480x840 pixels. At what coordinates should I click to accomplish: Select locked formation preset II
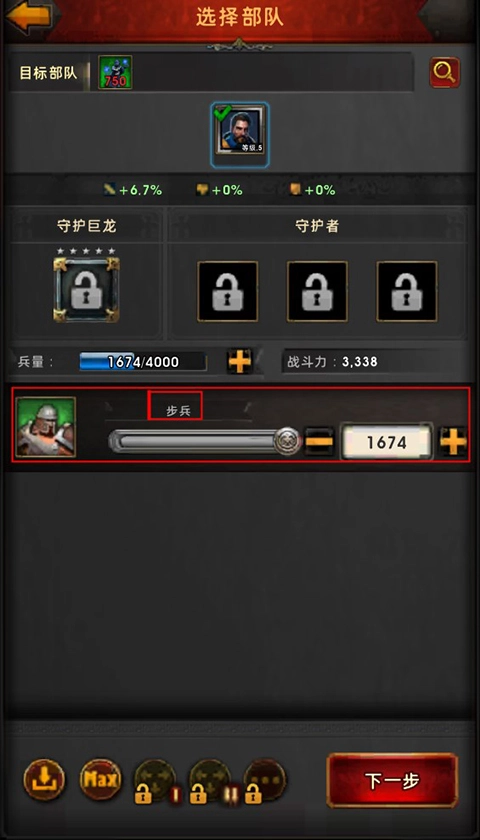tap(210, 781)
